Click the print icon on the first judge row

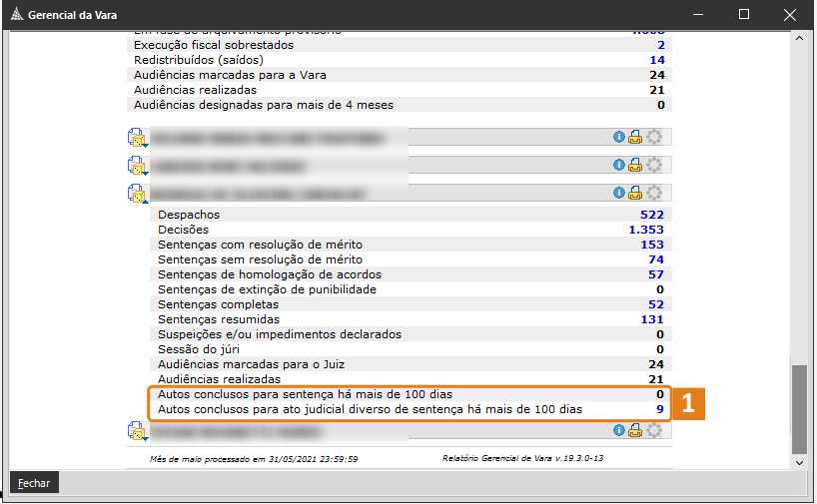click(635, 137)
